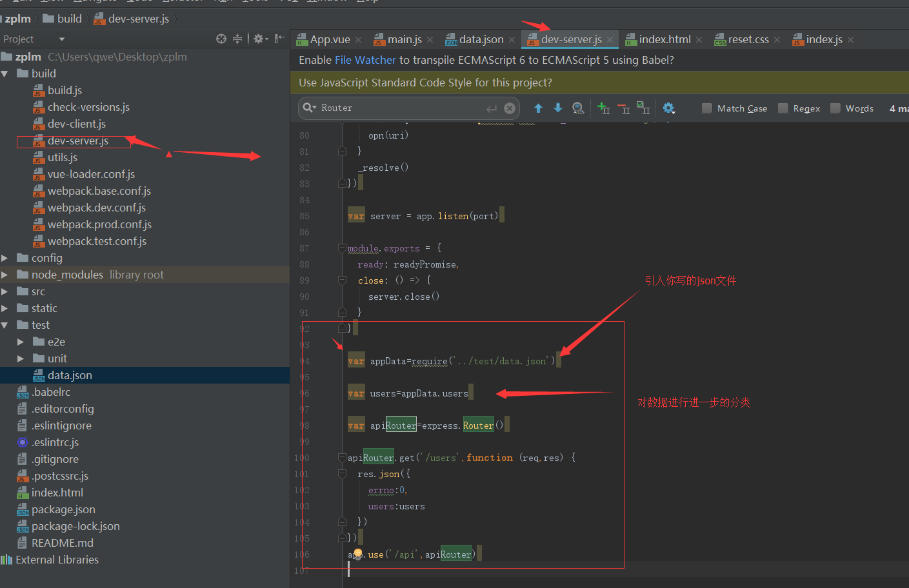Screen dimensions: 909x588
Task: Expand the node_modules folder
Action: point(5,275)
